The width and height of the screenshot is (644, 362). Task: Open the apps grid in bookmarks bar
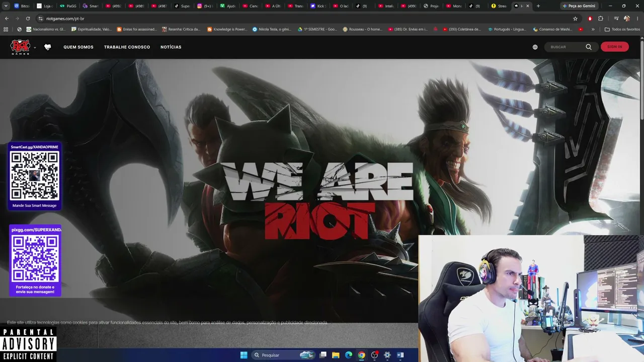click(x=6, y=29)
